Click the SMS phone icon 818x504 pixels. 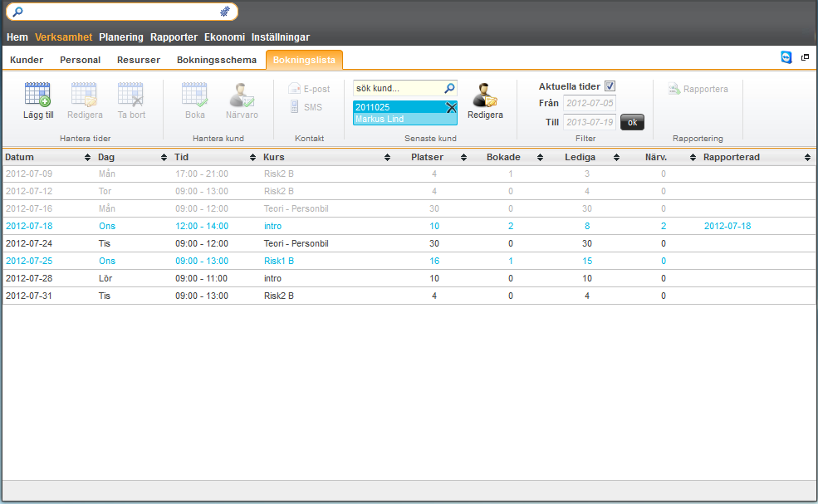[294, 107]
